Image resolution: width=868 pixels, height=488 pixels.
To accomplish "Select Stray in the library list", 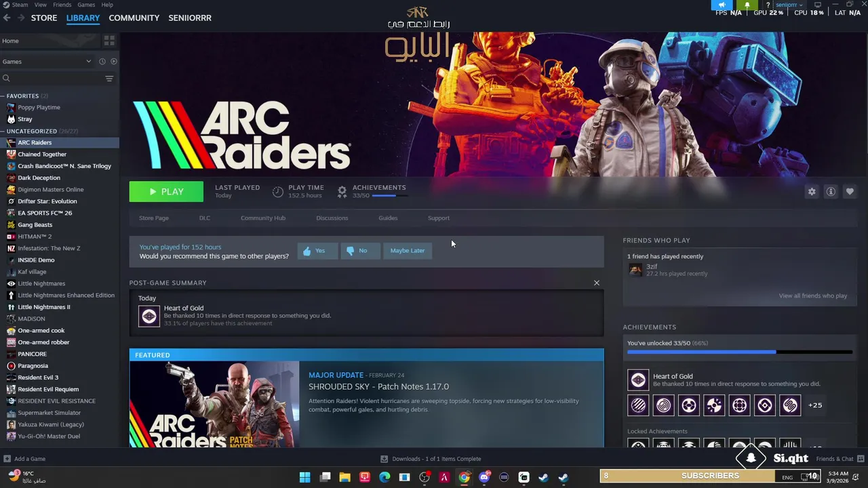I will (x=60, y=119).
